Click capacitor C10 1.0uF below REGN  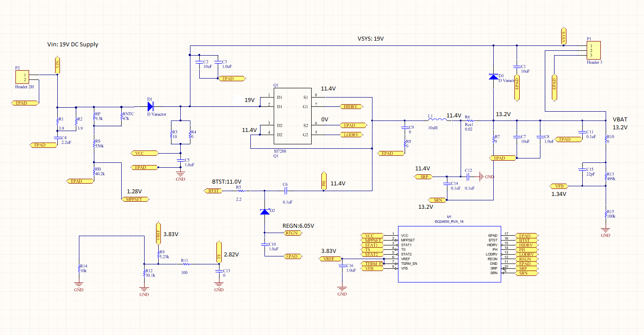pyautogui.click(x=264, y=244)
